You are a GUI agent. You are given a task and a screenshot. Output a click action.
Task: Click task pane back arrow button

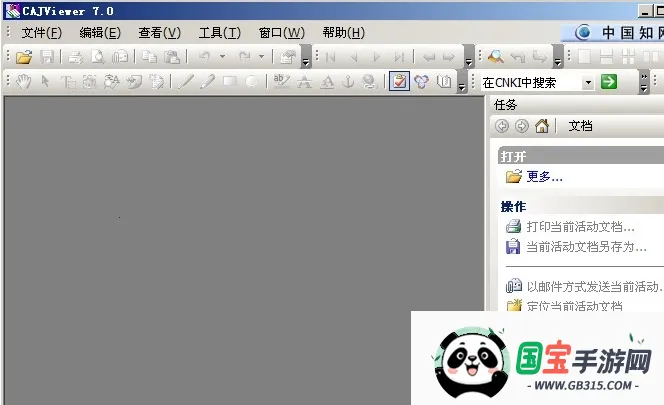[502, 126]
